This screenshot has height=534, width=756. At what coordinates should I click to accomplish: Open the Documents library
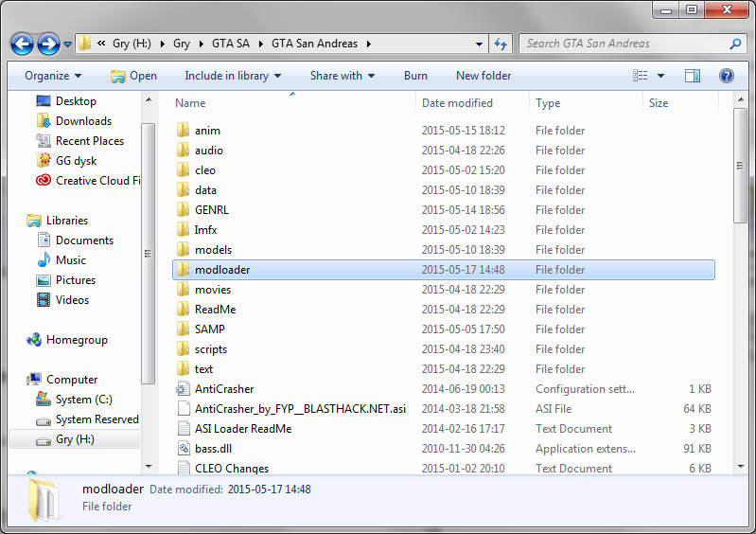[75, 240]
